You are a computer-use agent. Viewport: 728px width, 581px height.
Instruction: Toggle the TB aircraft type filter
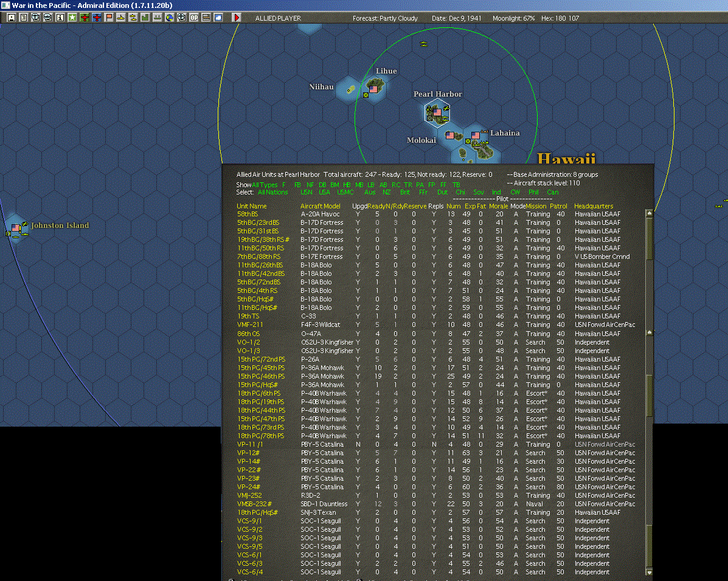456,185
